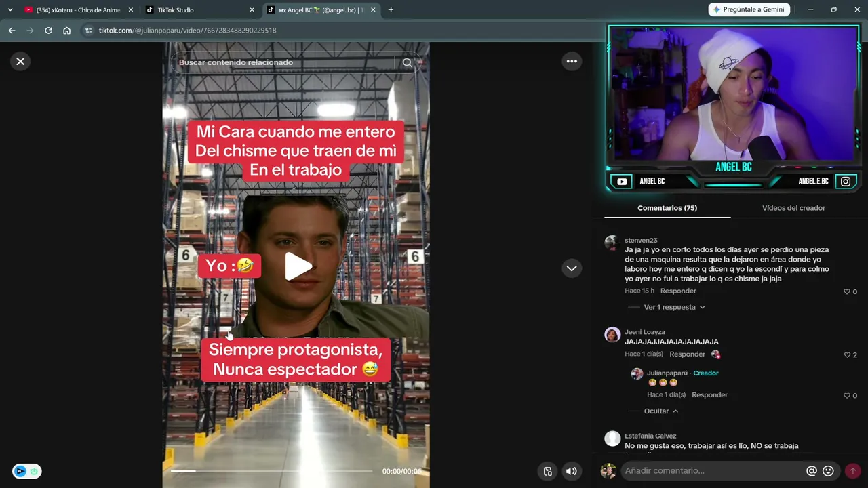Close the Angel BC TikTok tab
Image resolution: width=868 pixels, height=488 pixels.
pyautogui.click(x=374, y=10)
